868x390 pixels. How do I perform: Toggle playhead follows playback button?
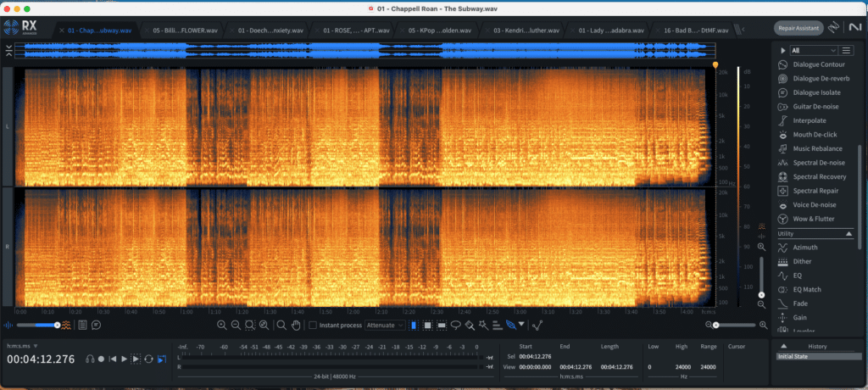point(162,359)
